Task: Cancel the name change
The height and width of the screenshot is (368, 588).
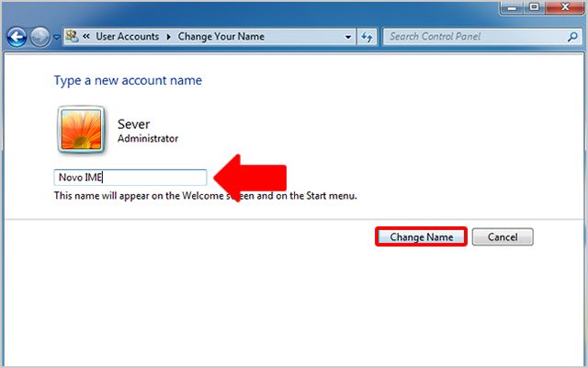Action: tap(503, 236)
